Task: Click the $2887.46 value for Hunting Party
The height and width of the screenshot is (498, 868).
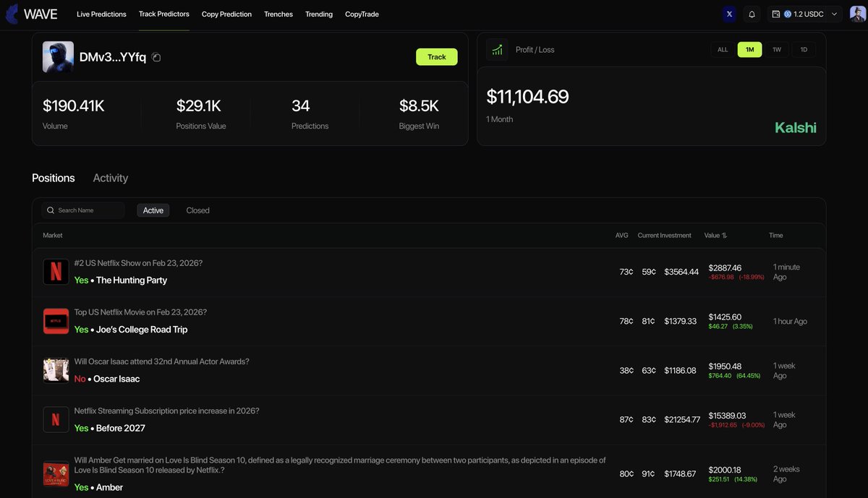Action: tap(725, 267)
